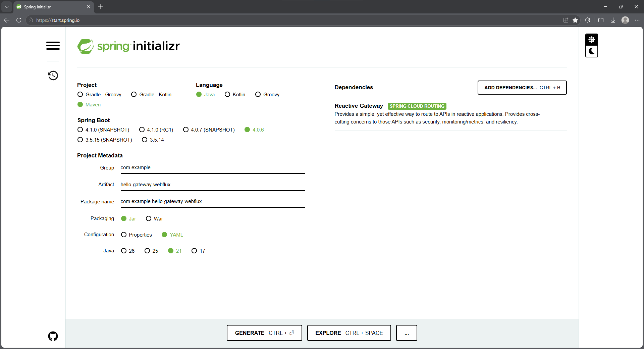
Task: Go back with browser back arrow
Action: pos(7,20)
